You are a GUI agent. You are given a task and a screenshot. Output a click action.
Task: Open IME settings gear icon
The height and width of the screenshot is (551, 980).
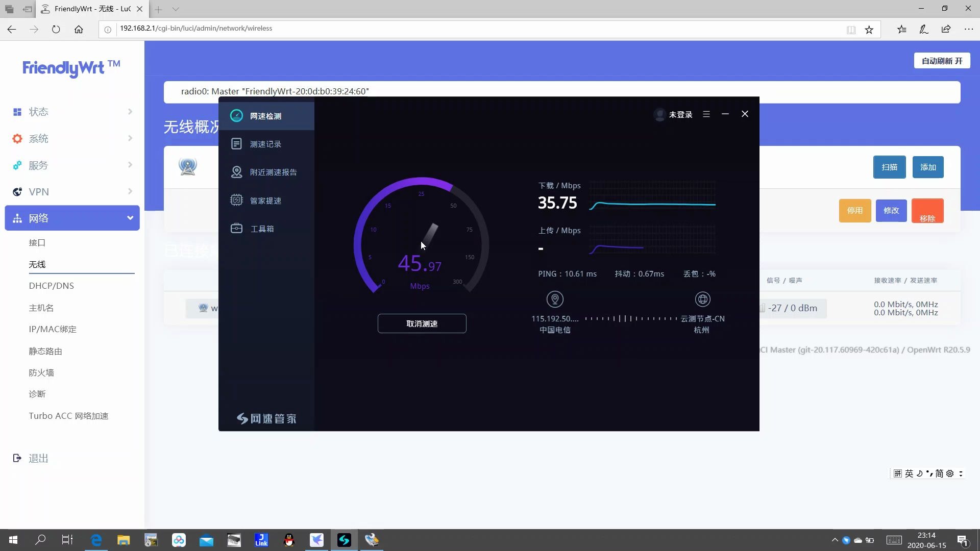coord(950,473)
